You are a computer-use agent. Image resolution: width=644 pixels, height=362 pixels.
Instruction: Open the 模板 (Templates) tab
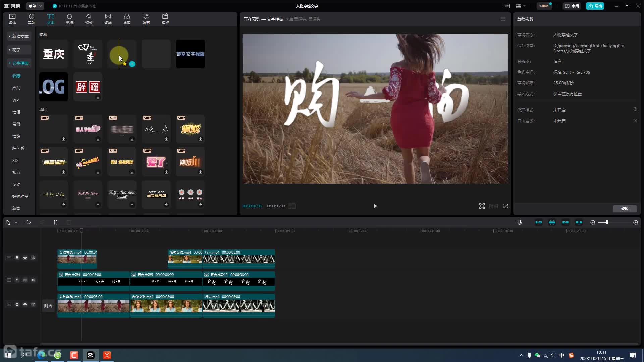(165, 19)
